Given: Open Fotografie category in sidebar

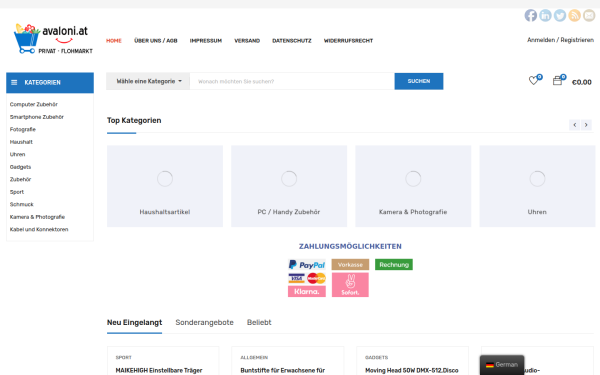Looking at the screenshot, I should (23, 129).
